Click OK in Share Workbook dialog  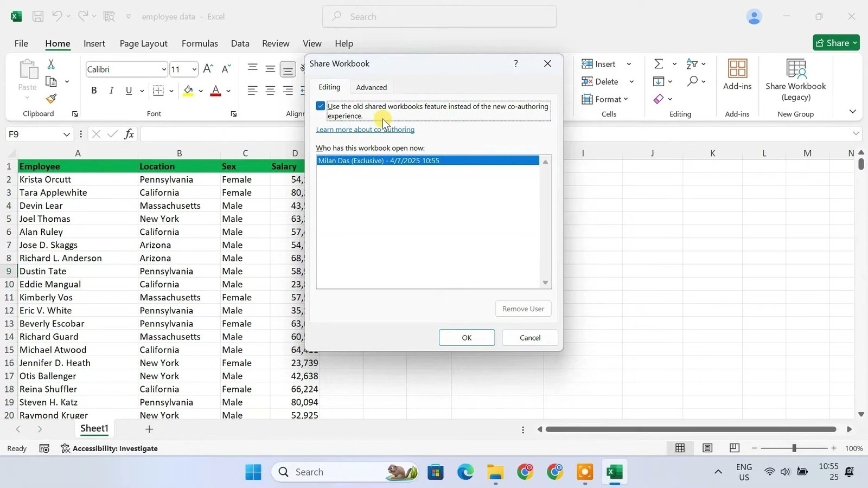[x=467, y=337]
